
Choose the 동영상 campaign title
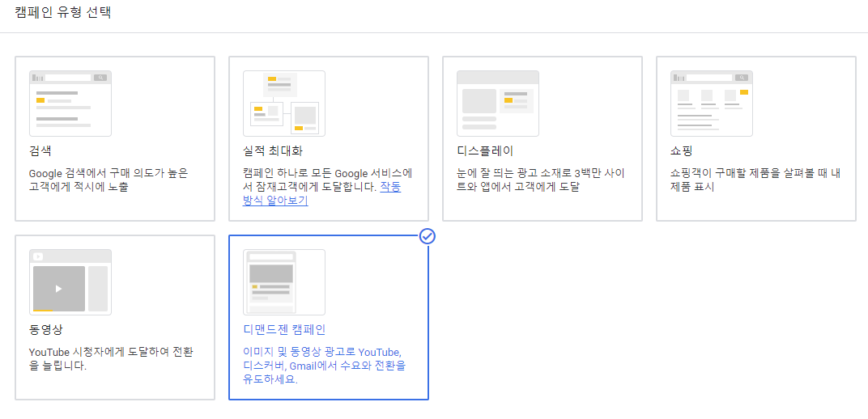[46, 330]
